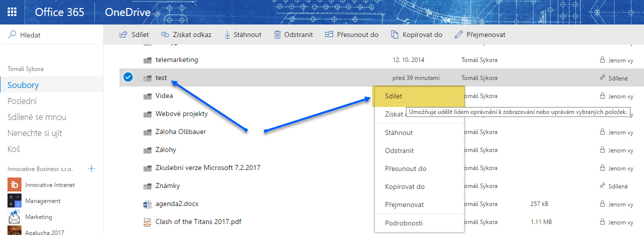
Task: Click Přejmenovat in the toolbar
Action: pos(480,35)
